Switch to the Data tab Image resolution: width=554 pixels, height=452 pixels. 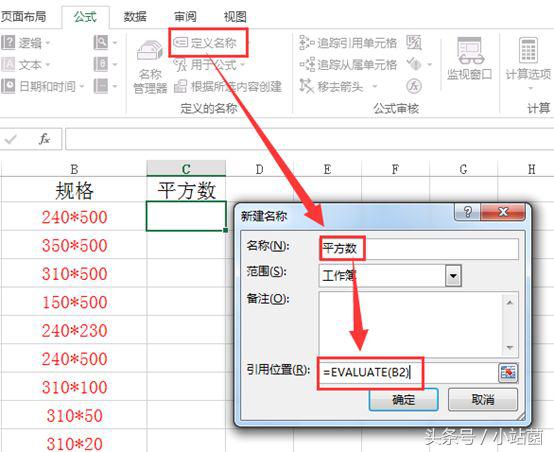click(x=135, y=17)
